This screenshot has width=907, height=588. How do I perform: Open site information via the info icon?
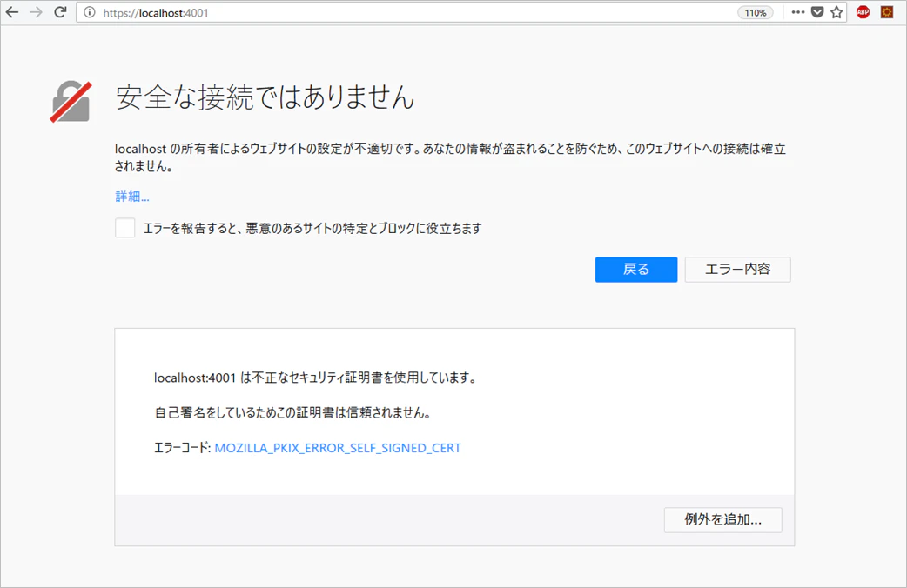pos(89,13)
